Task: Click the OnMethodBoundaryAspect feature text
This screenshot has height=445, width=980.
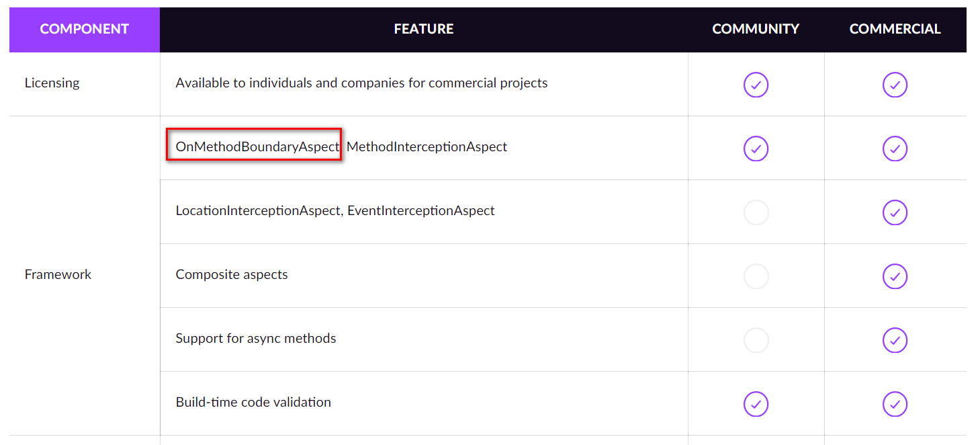Action: pyautogui.click(x=257, y=147)
